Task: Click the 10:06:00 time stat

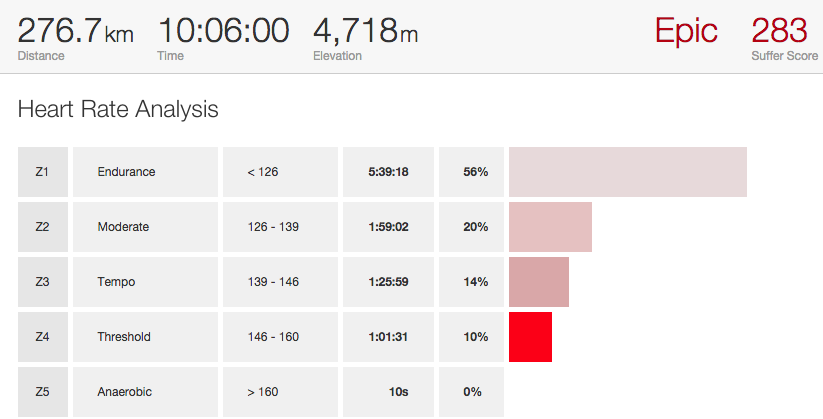Action: (223, 31)
